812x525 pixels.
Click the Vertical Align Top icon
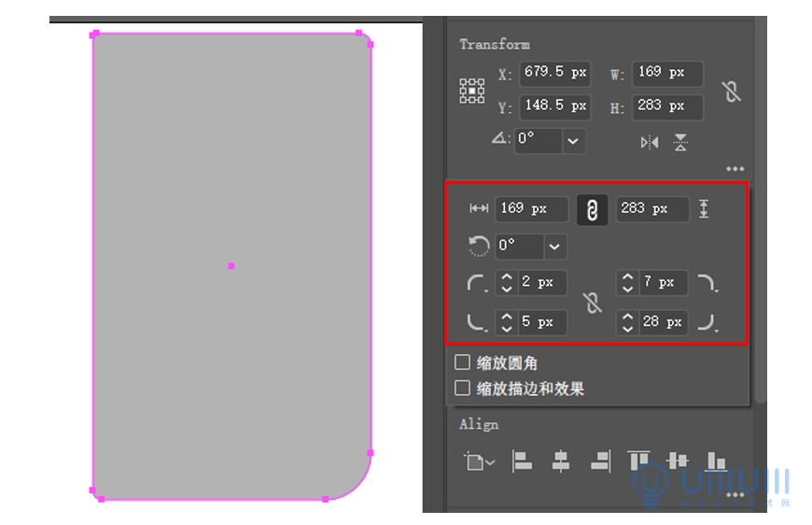(x=638, y=461)
